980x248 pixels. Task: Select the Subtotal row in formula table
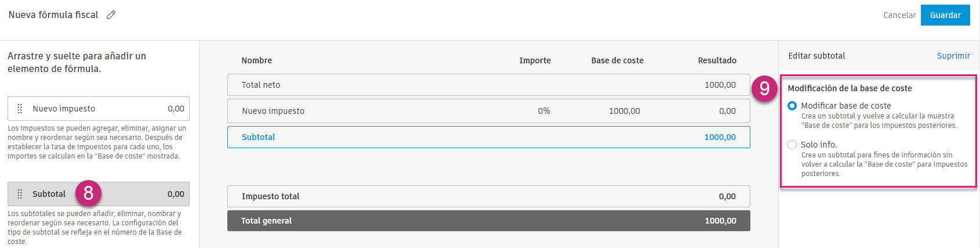point(488,137)
